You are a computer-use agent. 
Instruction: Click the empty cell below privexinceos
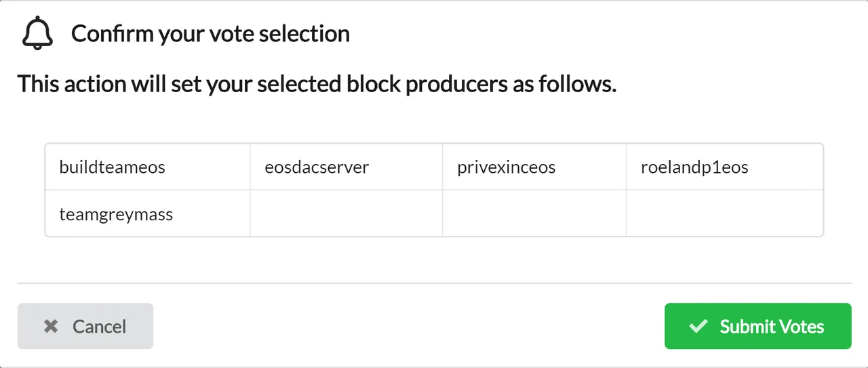pyautogui.click(x=534, y=213)
